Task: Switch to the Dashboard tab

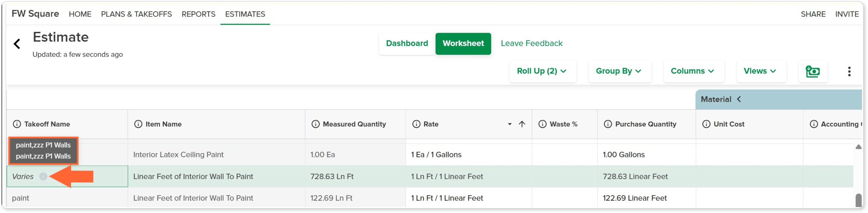Action: point(407,44)
